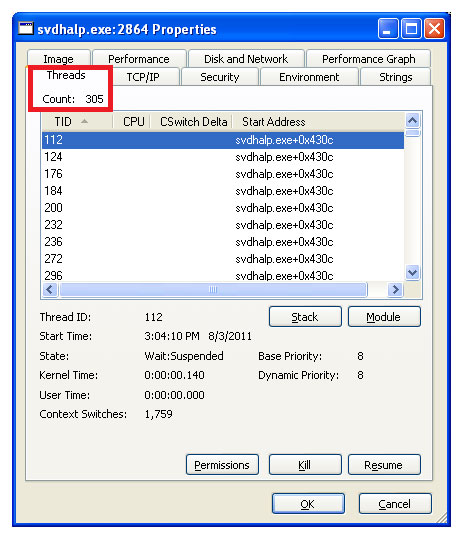464x540 pixels.
Task: Resume the suspended thread
Action: tap(384, 465)
